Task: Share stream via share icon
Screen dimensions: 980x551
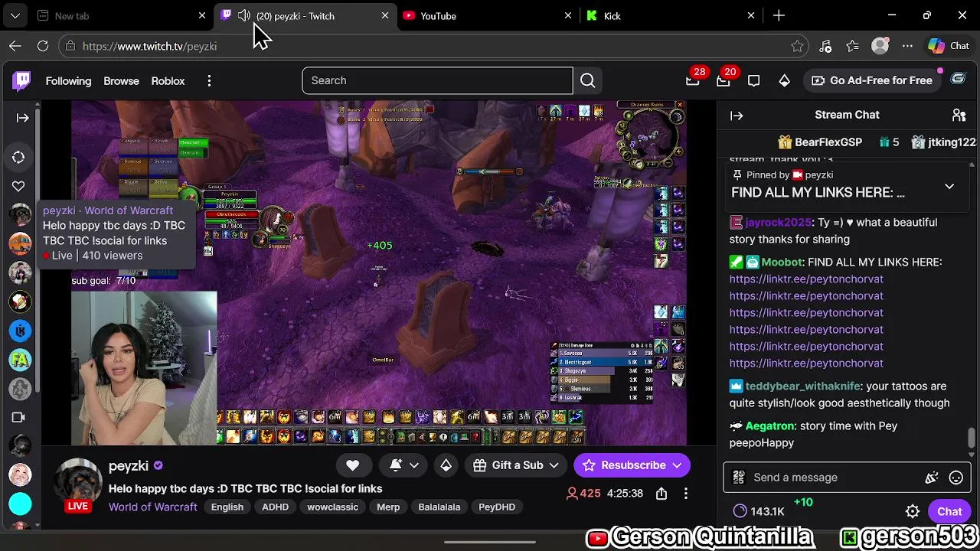Action: point(661,494)
